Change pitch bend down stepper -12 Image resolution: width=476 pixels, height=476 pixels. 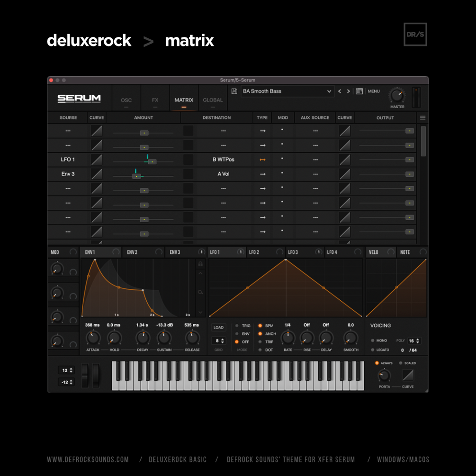(66, 382)
